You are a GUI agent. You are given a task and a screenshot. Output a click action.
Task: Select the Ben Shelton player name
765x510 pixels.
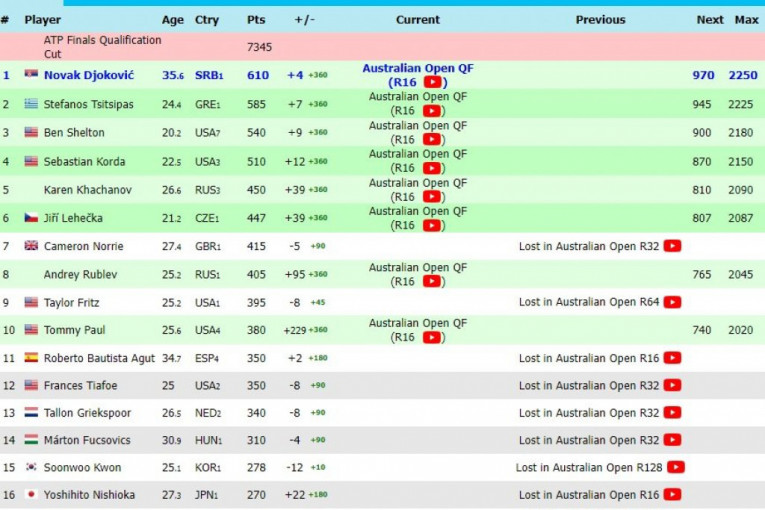pyautogui.click(x=74, y=132)
